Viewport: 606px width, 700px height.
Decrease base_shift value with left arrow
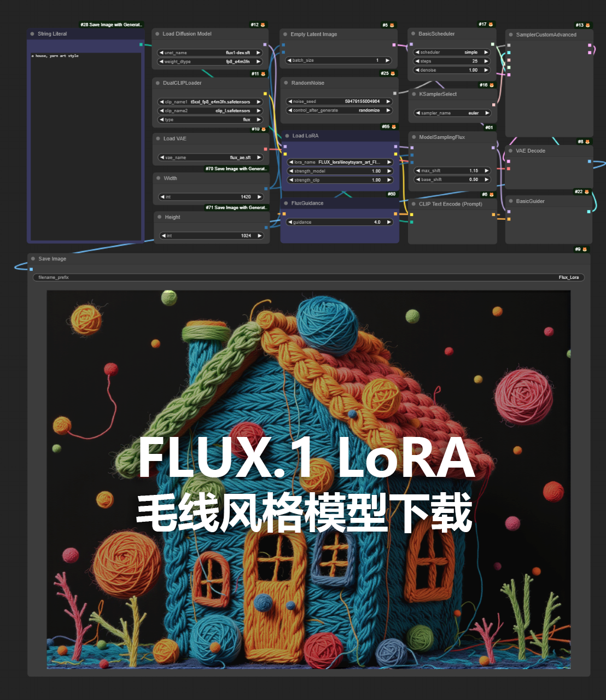(418, 179)
